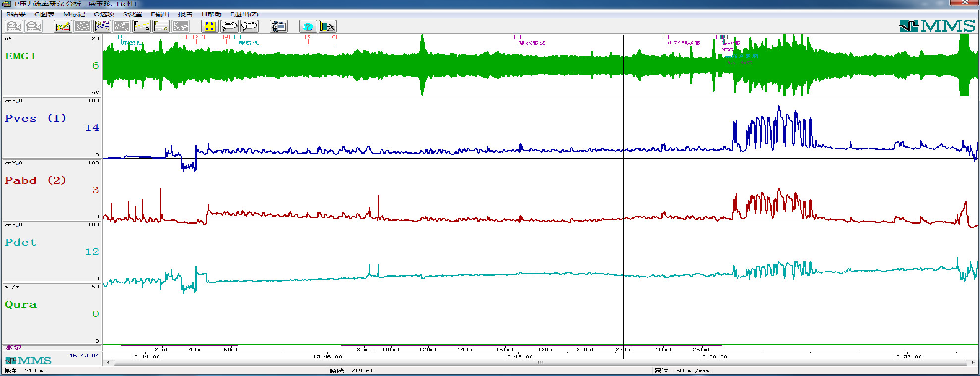The width and height of the screenshot is (980, 376).
Task: Click the horizontal scrollbar thumb
Action: pos(540,363)
